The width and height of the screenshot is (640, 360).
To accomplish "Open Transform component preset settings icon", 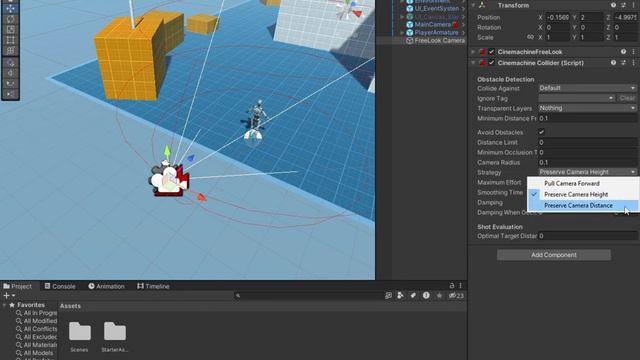I will tap(624, 5).
